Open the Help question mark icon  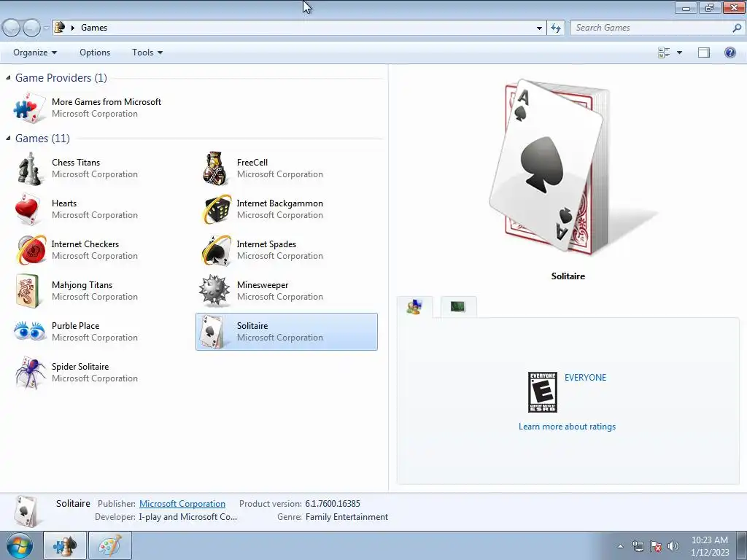(729, 52)
